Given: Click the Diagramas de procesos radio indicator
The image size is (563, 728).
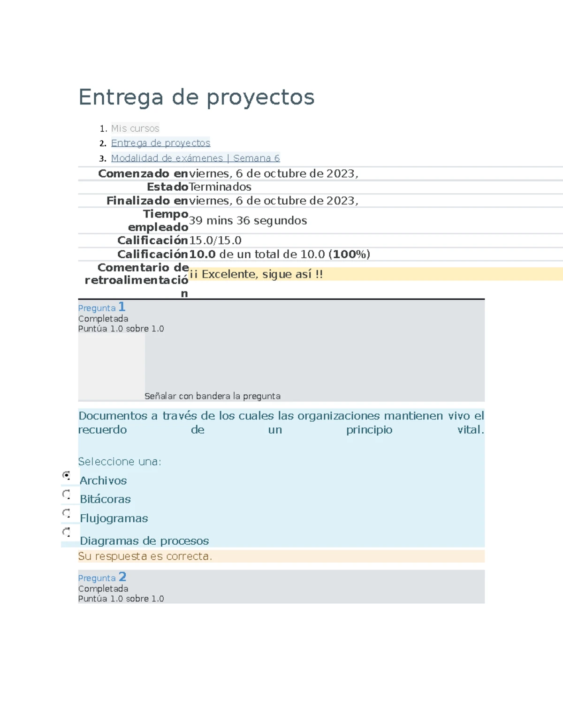Looking at the screenshot, I should tap(67, 532).
